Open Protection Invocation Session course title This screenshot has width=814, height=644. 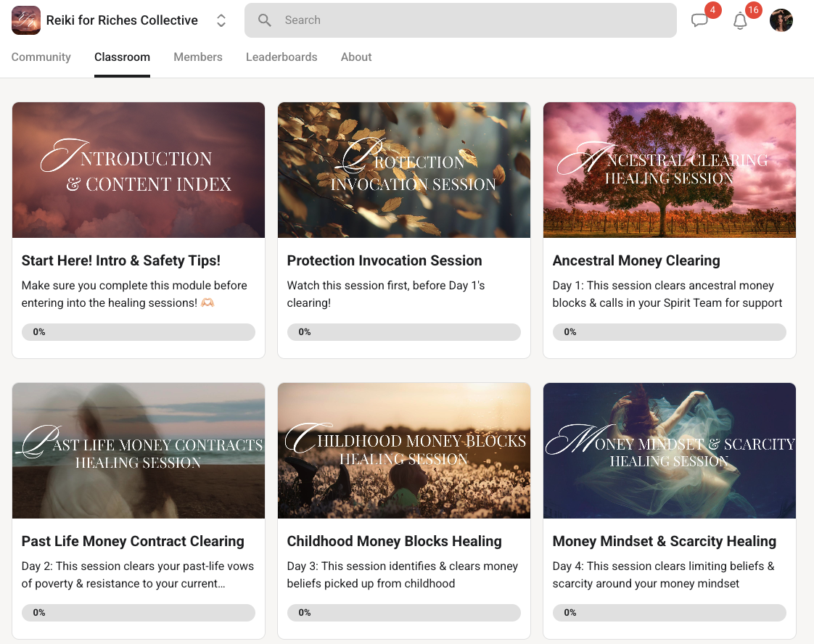pos(385,260)
